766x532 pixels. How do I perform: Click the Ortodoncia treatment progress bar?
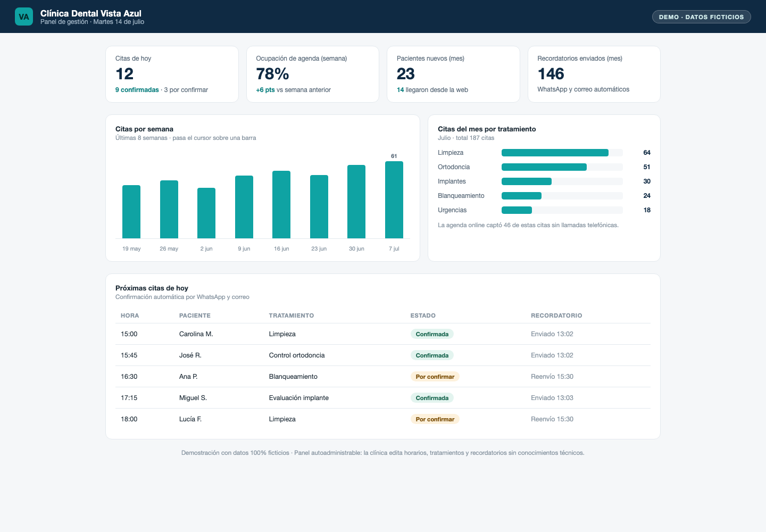(x=562, y=167)
